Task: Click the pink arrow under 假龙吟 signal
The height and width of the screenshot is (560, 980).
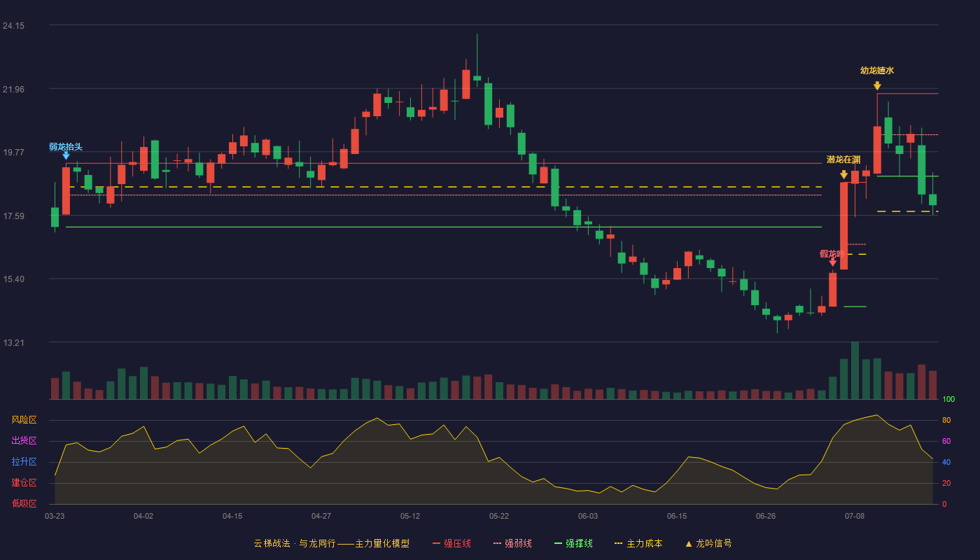Action: tap(833, 262)
